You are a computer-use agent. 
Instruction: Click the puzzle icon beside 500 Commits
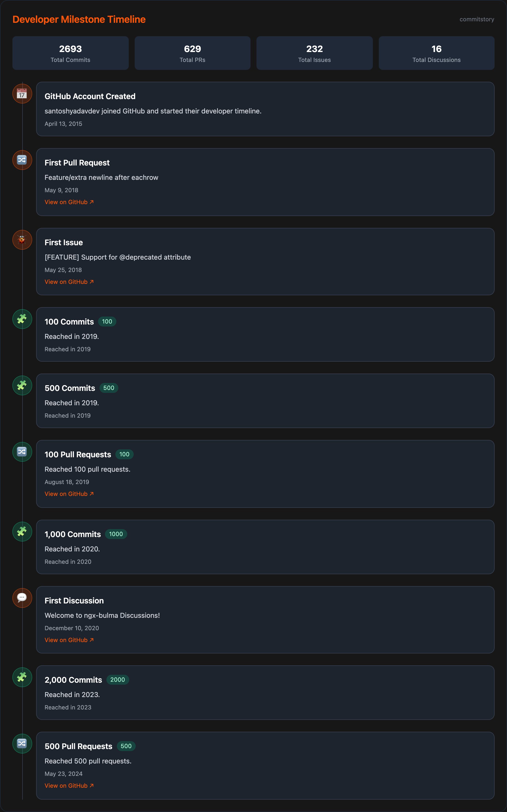point(22,385)
